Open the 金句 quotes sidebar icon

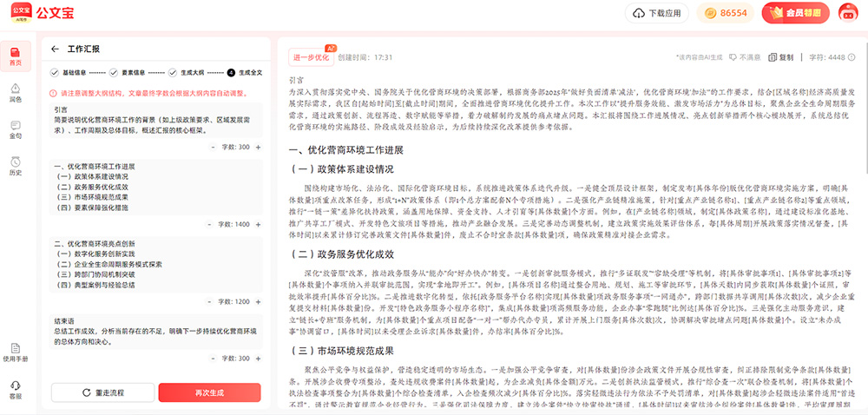(x=15, y=128)
